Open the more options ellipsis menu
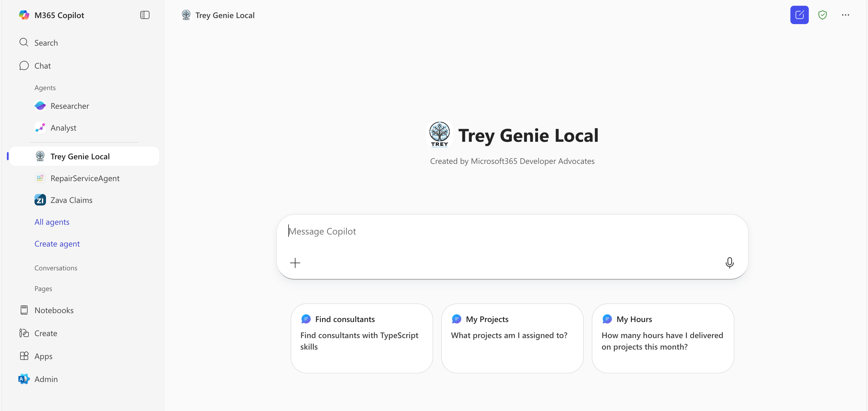 [x=846, y=15]
